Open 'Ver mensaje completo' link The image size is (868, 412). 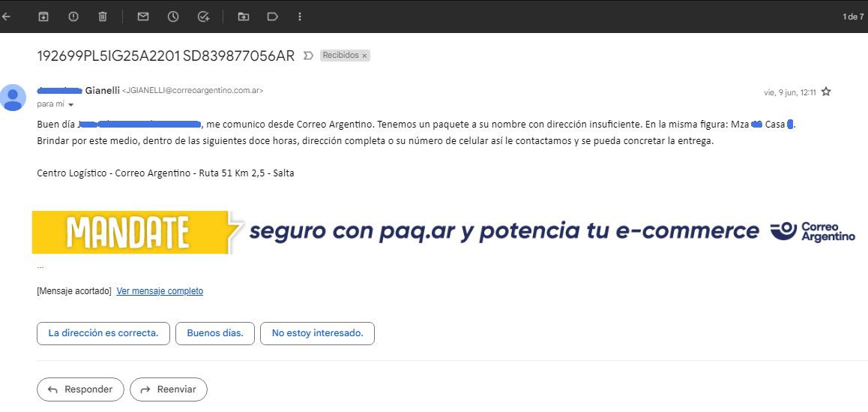pos(160,291)
